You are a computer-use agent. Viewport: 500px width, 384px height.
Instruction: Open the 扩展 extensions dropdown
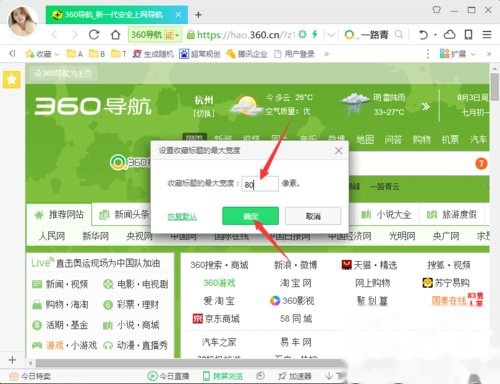(x=457, y=54)
